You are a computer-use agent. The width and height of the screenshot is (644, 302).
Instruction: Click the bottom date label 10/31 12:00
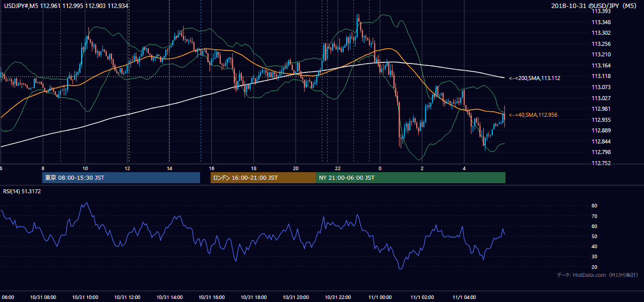tap(127, 297)
